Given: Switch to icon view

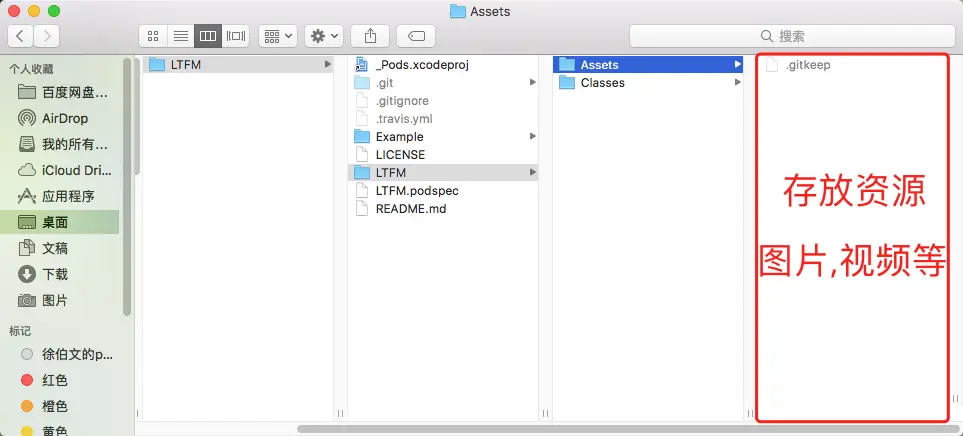Looking at the screenshot, I should pos(154,36).
